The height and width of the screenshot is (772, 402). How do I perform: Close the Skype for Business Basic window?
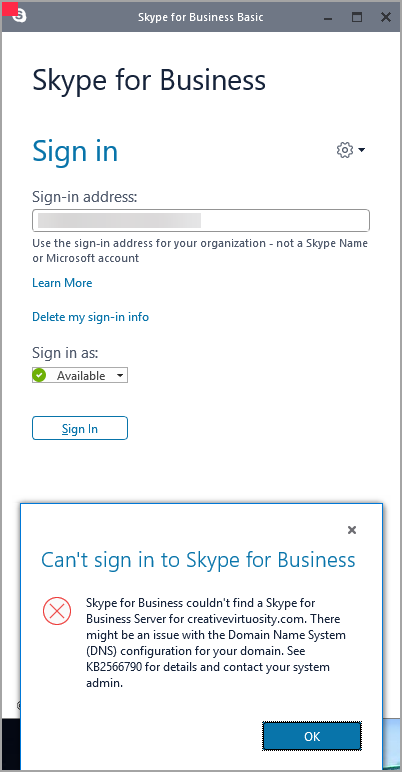386,17
